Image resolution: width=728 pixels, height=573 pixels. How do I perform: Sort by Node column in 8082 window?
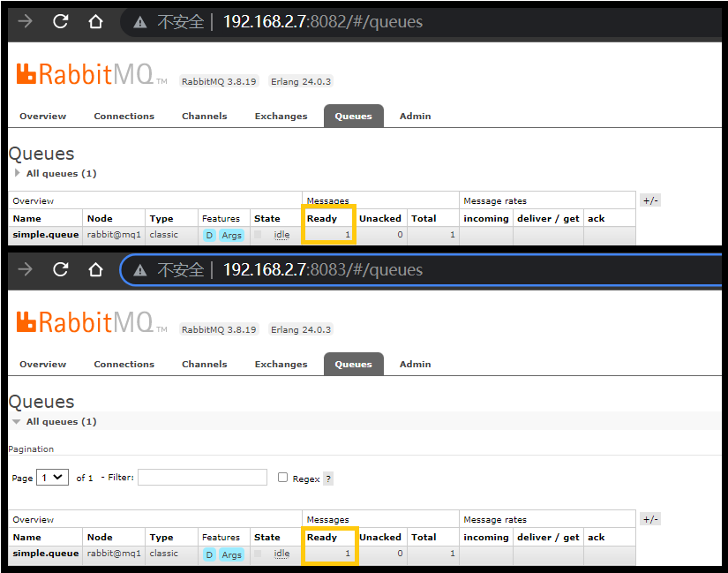coord(100,218)
